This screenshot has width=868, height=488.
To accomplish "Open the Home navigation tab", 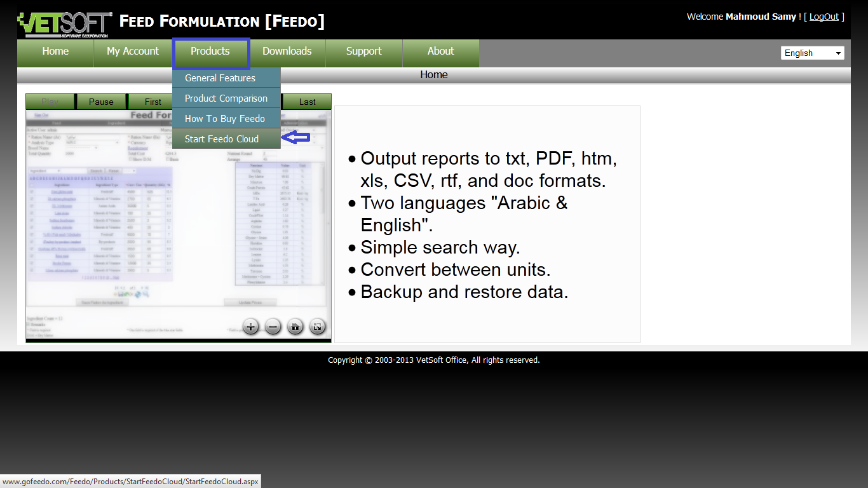I will (x=55, y=53).
